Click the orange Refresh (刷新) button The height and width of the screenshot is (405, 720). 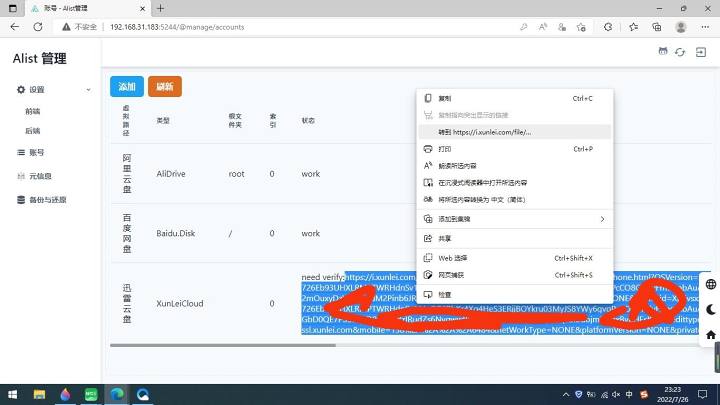(x=165, y=86)
